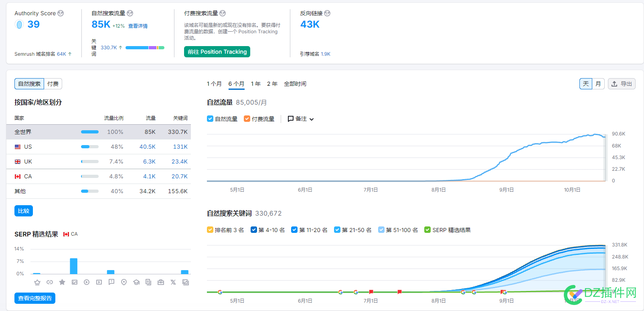Click the X (Twitter) icon
This screenshot has height=311, width=644.
pos(173,282)
